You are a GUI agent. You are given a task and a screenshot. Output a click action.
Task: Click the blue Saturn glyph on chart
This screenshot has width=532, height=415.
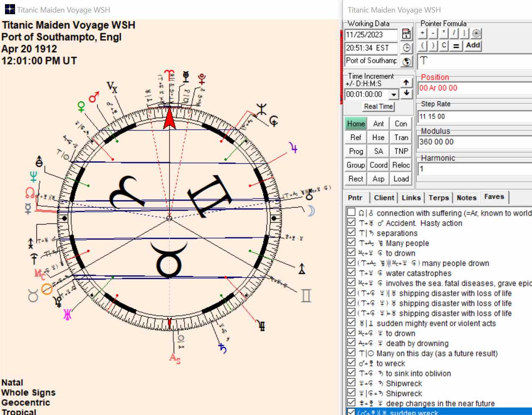pos(223,348)
